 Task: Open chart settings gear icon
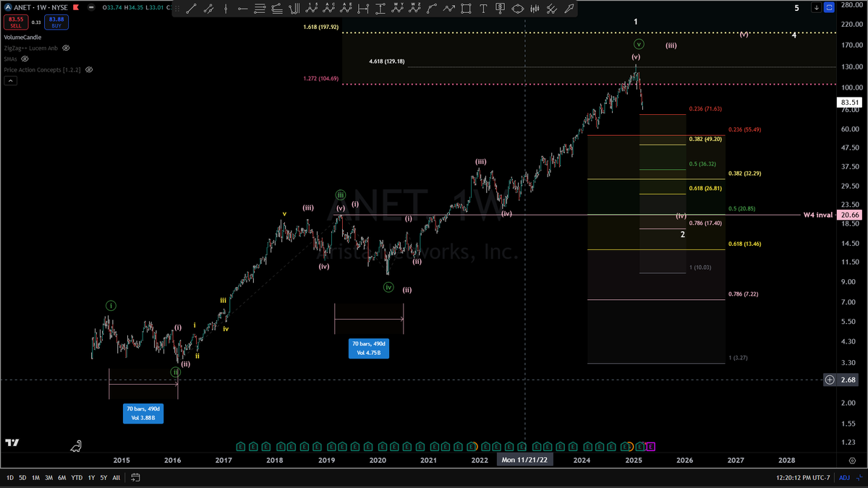click(x=851, y=460)
